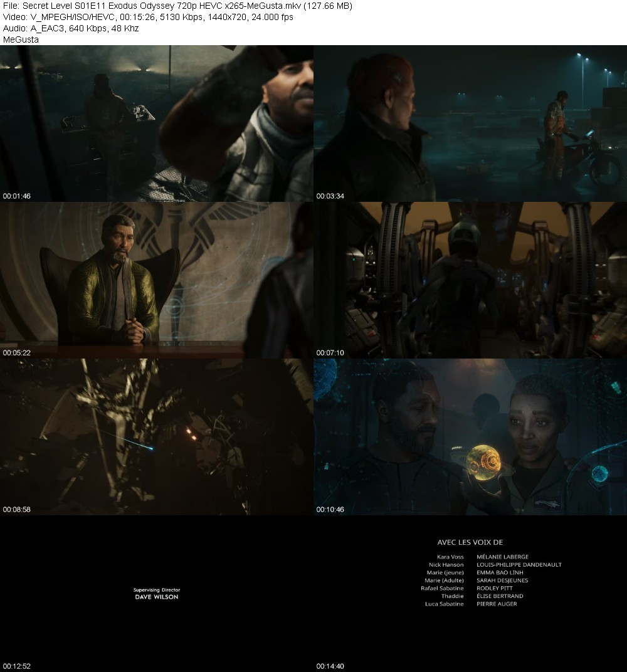The width and height of the screenshot is (627, 672).
Task: Open the 'AVEC LES VOIX DE' credits frame
Action: coord(470,594)
